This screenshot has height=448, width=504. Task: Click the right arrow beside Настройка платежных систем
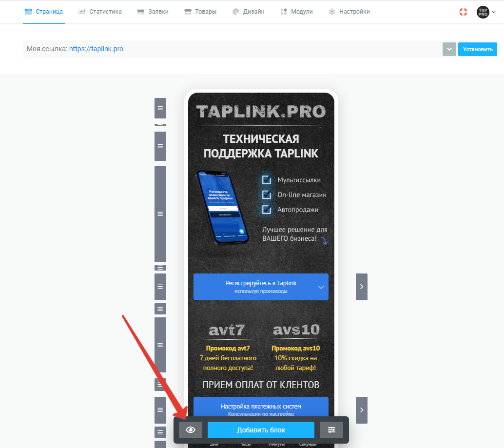click(x=362, y=410)
